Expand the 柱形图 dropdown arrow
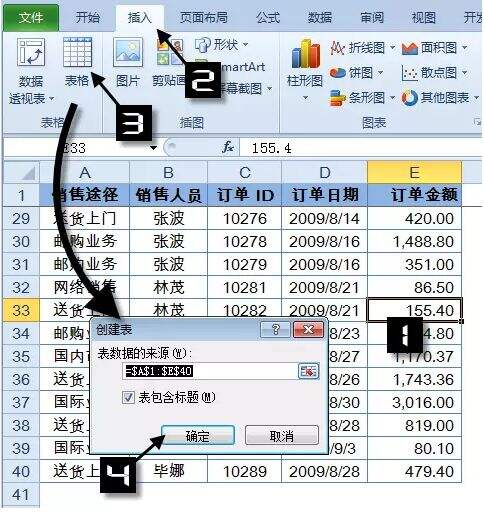Image resolution: width=484 pixels, height=513 pixels. (305, 98)
